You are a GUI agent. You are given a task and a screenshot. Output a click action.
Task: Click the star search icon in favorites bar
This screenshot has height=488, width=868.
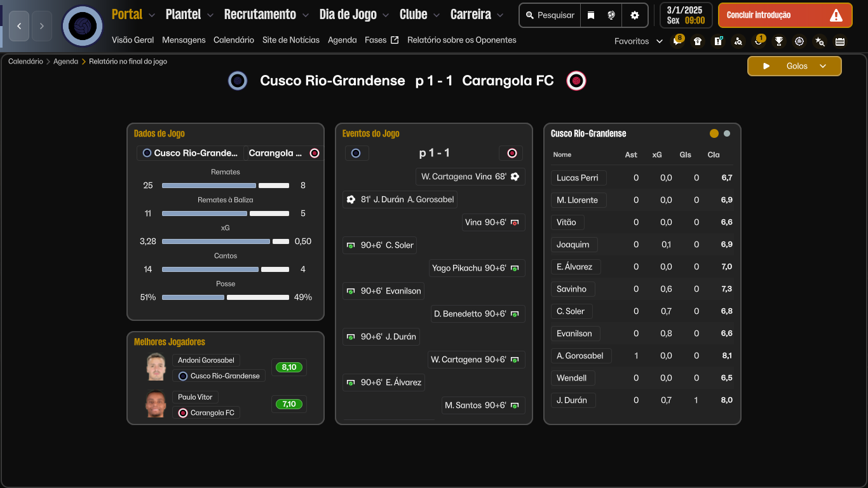820,41
